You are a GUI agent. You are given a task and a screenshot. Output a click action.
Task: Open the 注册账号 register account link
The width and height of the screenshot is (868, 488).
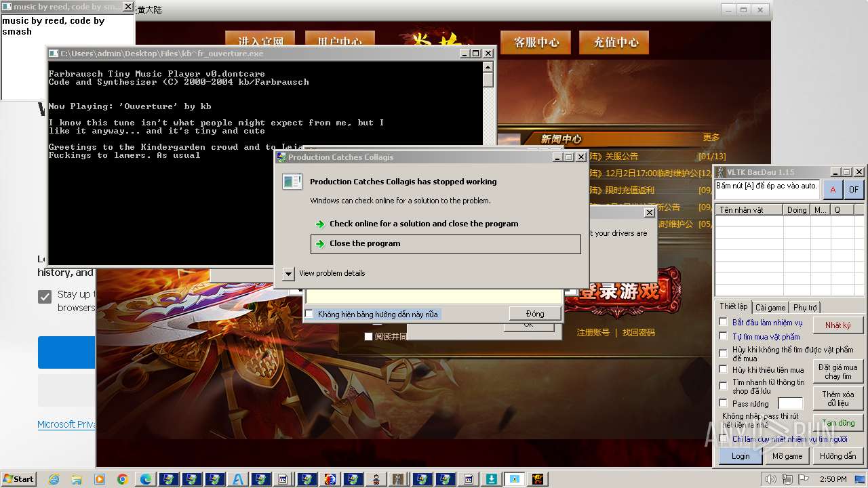(x=593, y=333)
